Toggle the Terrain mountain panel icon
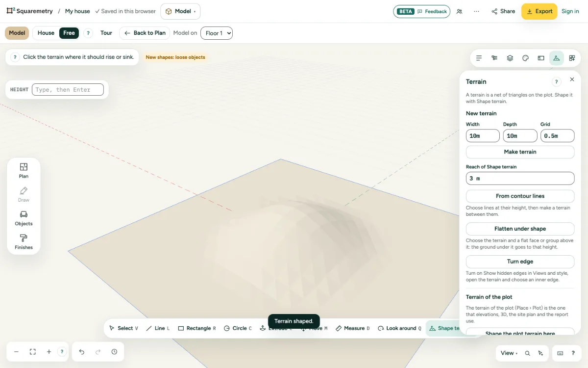Screen dimensions: 588x368 [x=556, y=58]
